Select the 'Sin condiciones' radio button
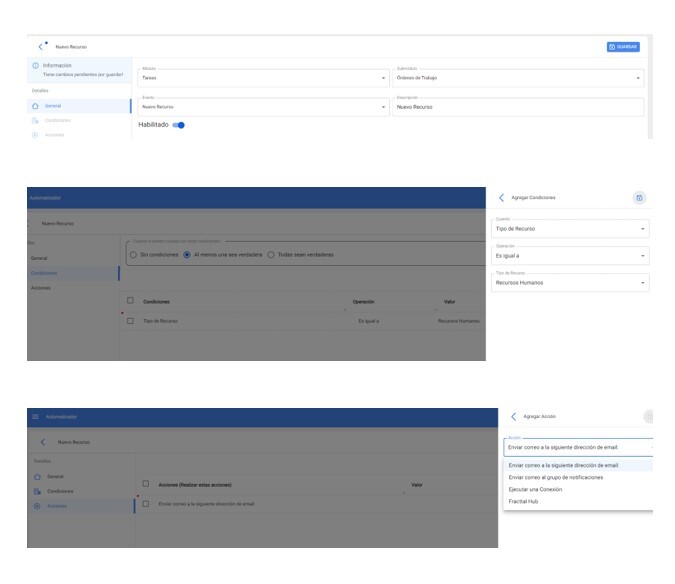The width and height of the screenshot is (675, 584). click(133, 255)
